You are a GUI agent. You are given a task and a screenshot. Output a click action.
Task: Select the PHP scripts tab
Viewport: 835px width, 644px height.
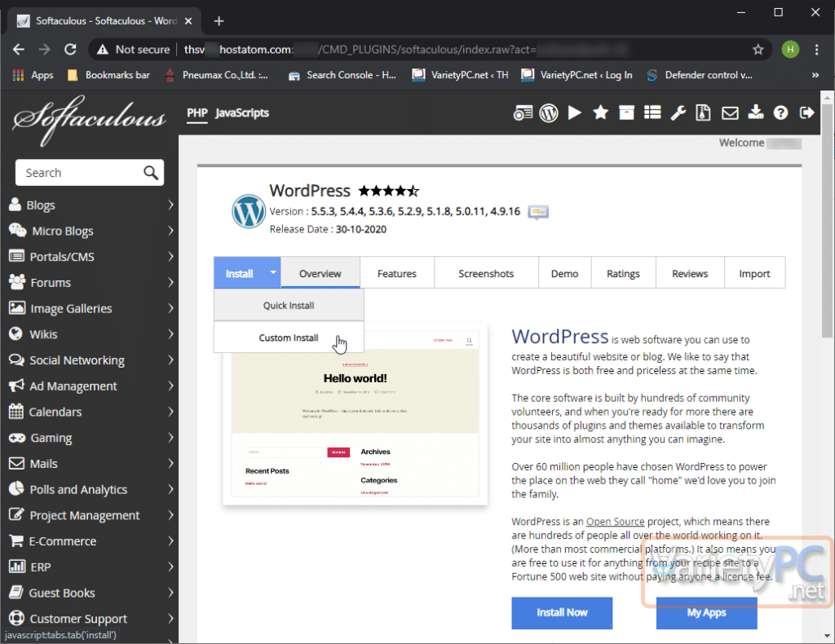pos(197,112)
